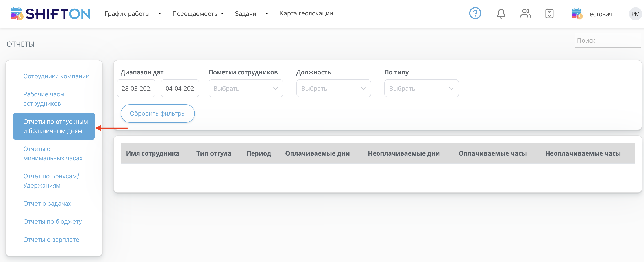The width and height of the screenshot is (644, 262).
Task: Expand the Посещаемость dropdown arrow
Action: coord(222,13)
